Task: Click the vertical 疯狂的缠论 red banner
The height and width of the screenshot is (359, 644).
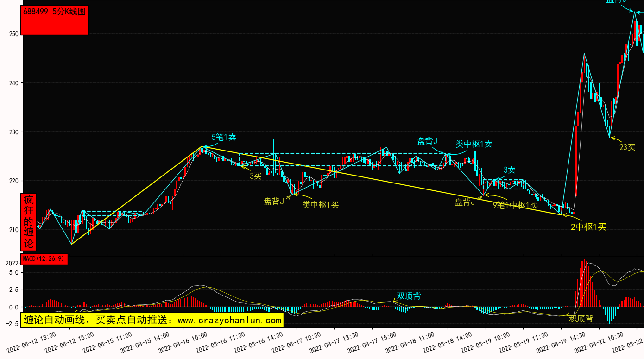Action: (x=29, y=222)
